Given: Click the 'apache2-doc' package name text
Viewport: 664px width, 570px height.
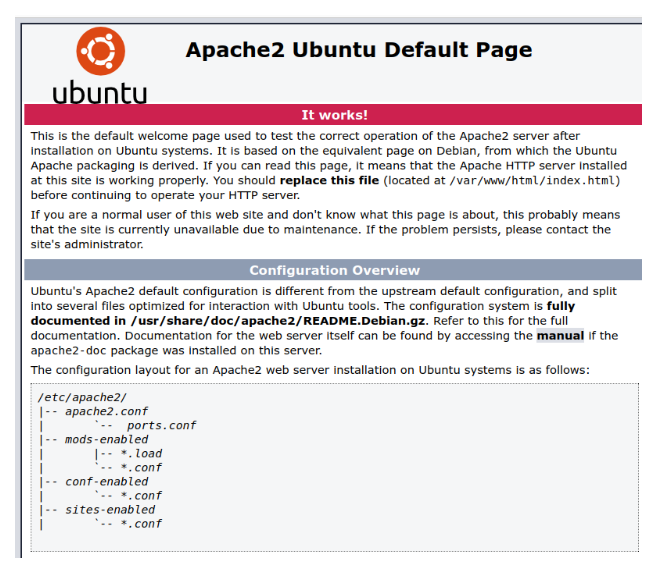Looking at the screenshot, I should pyautogui.click(x=69, y=351).
